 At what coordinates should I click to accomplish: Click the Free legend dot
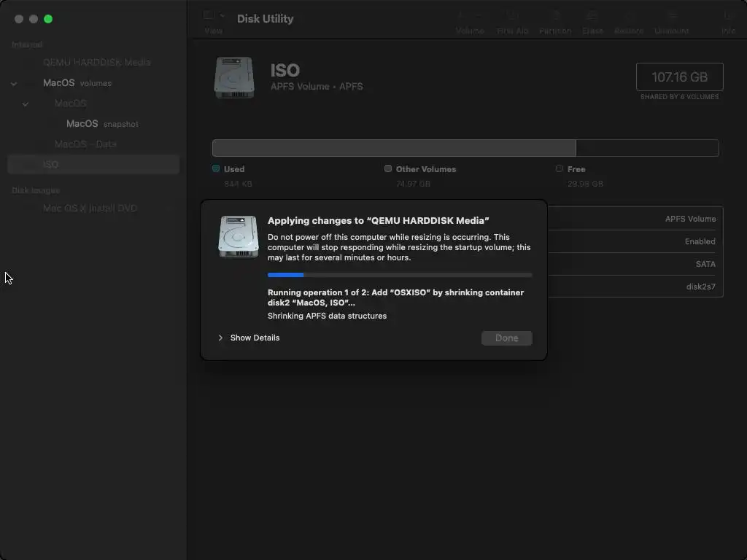pyautogui.click(x=560, y=168)
